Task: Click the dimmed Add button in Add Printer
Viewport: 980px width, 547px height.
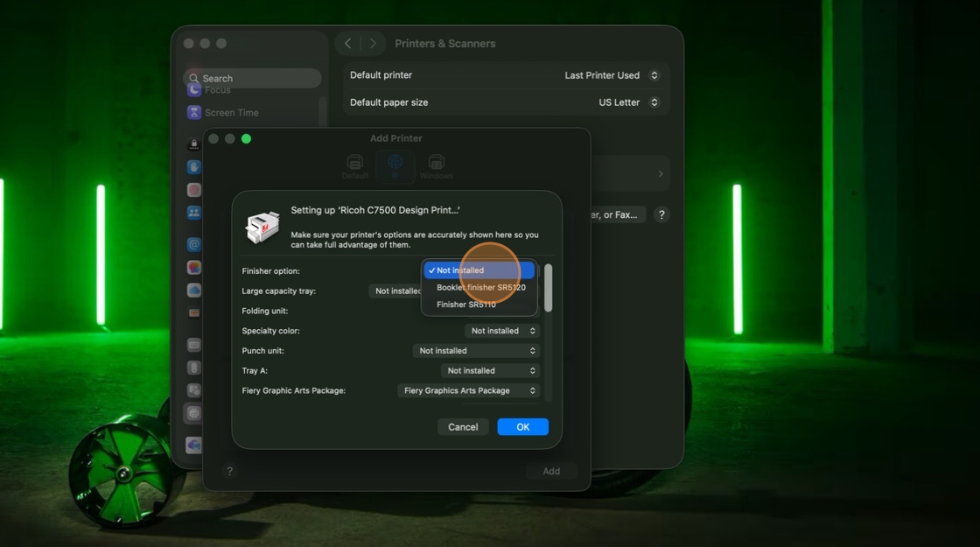Action: point(550,472)
